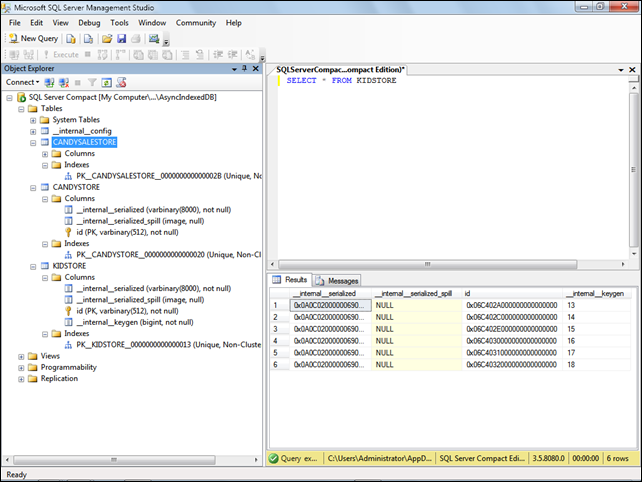642x482 pixels.
Task: Click the Execute query button
Action: [x=60, y=54]
